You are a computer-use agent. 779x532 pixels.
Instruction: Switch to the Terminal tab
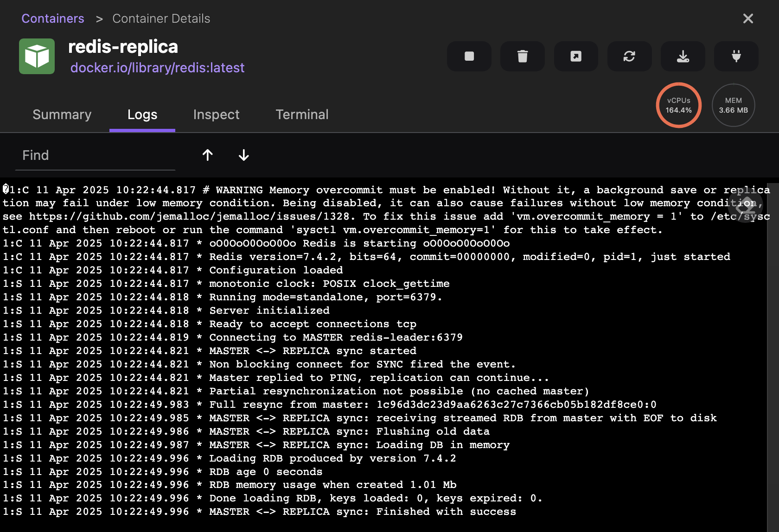click(302, 114)
